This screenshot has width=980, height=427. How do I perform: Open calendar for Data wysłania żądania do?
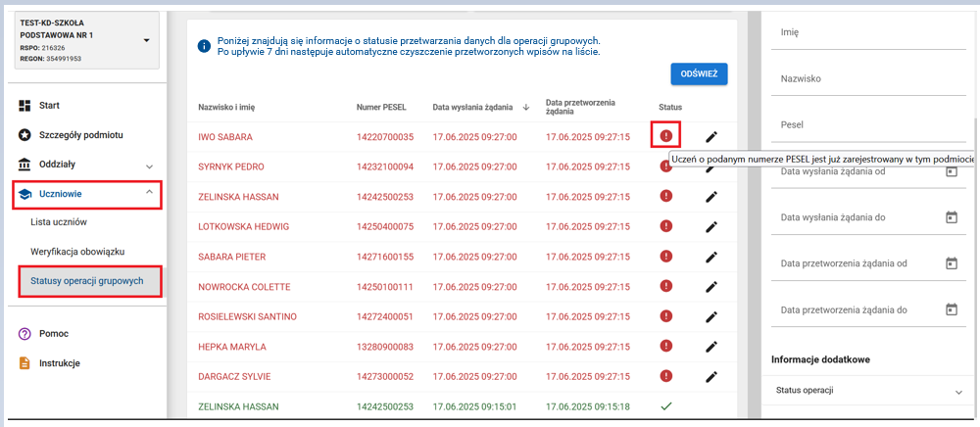(x=950, y=217)
